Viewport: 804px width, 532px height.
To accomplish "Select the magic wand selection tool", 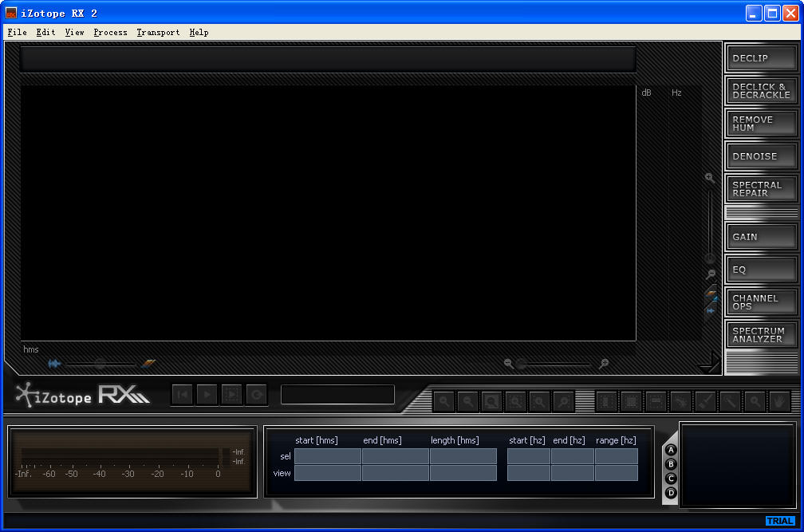I will [730, 401].
